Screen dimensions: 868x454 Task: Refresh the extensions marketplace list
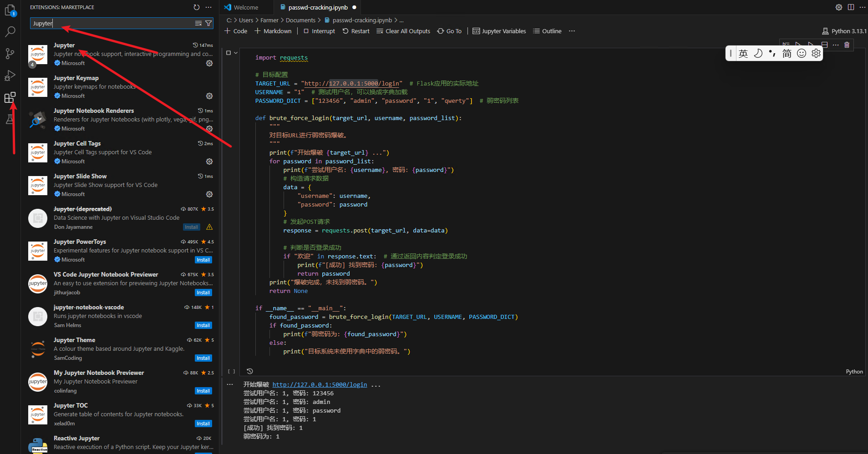coord(196,7)
